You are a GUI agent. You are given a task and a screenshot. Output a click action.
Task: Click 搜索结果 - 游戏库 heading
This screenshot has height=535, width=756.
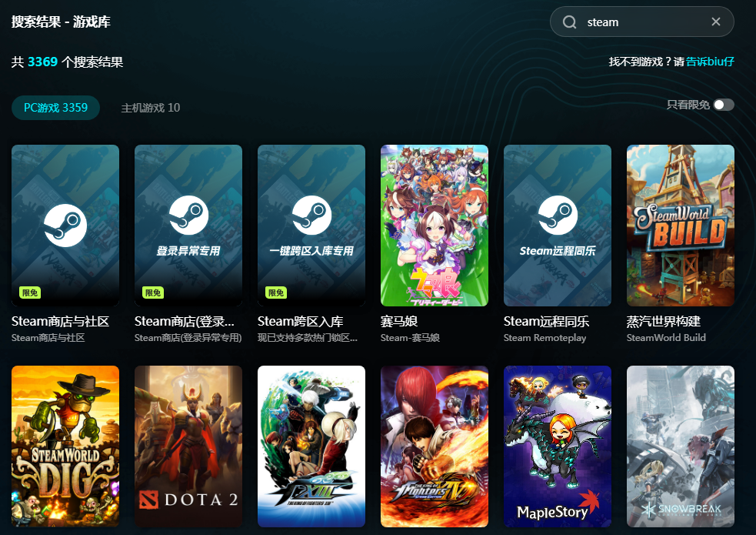tap(62, 22)
